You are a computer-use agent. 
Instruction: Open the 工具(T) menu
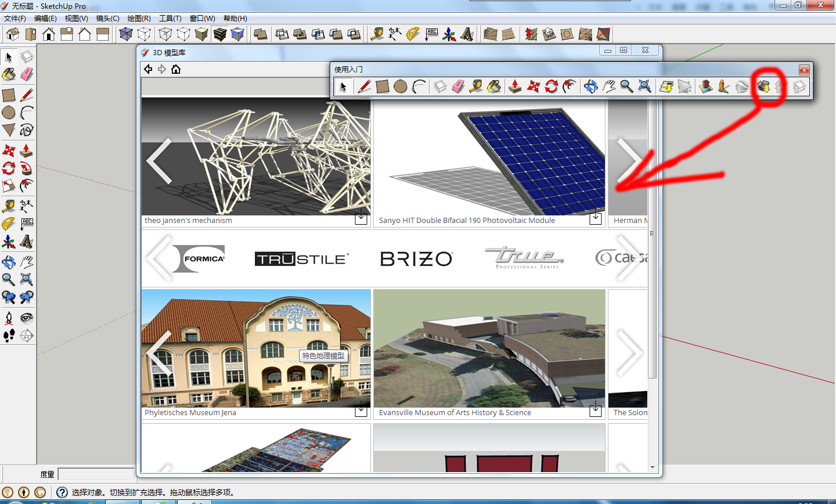[171, 19]
